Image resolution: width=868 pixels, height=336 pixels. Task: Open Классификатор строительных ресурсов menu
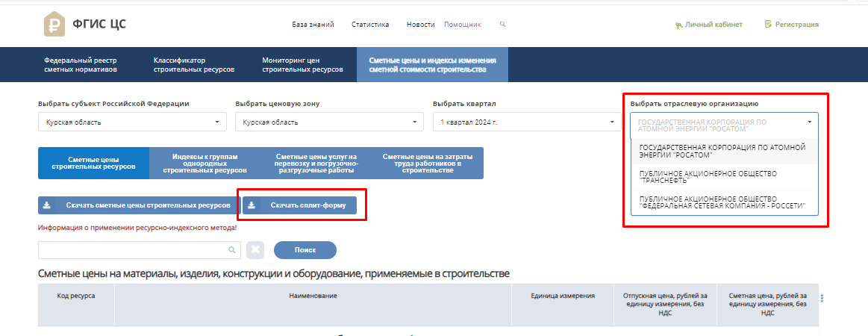tap(194, 65)
